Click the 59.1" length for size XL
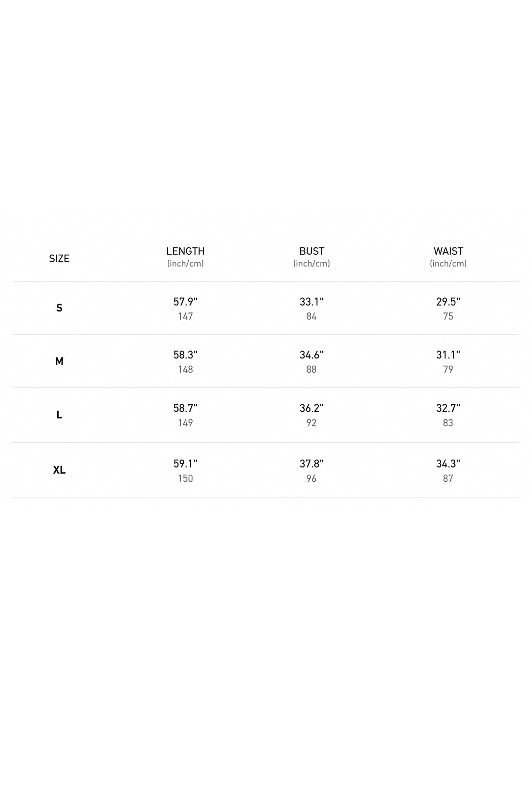The width and height of the screenshot is (532, 798). [x=185, y=464]
